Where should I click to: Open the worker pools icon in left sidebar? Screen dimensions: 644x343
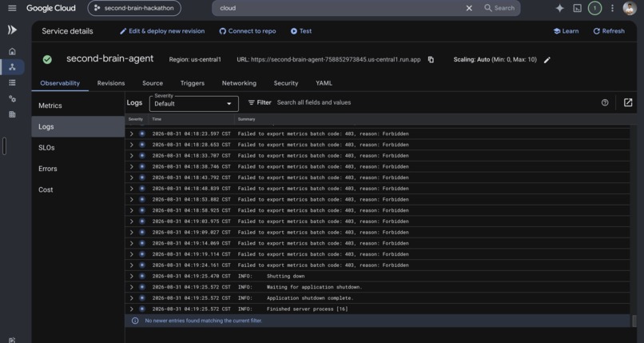12,98
